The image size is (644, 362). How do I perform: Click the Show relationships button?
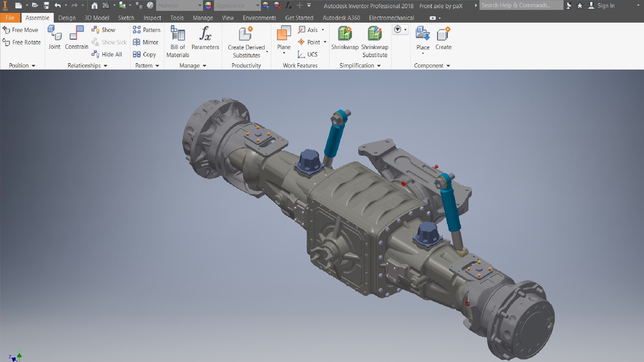pos(103,30)
